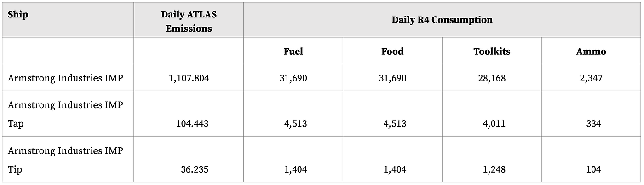The height and width of the screenshot is (185, 644).
Task: Click the Ship column header
Action: tap(18, 15)
